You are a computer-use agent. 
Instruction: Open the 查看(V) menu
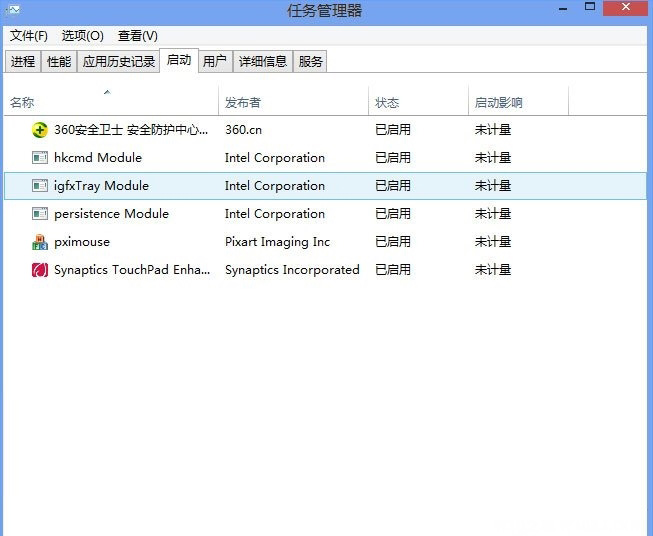click(x=138, y=36)
